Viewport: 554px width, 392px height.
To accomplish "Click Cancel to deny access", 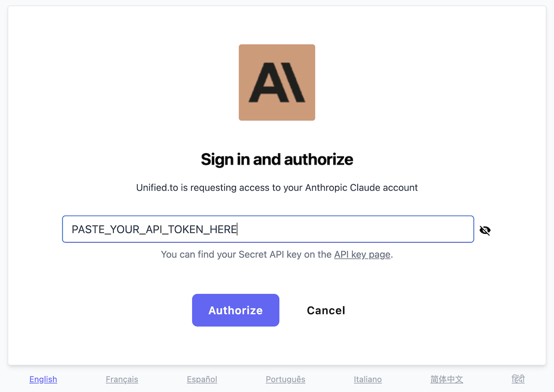I will coord(325,310).
